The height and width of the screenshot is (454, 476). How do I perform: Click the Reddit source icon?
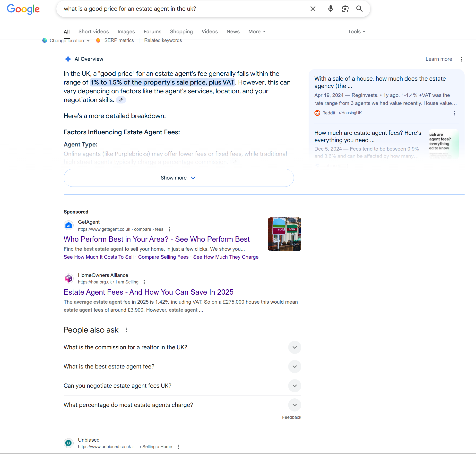point(317,113)
